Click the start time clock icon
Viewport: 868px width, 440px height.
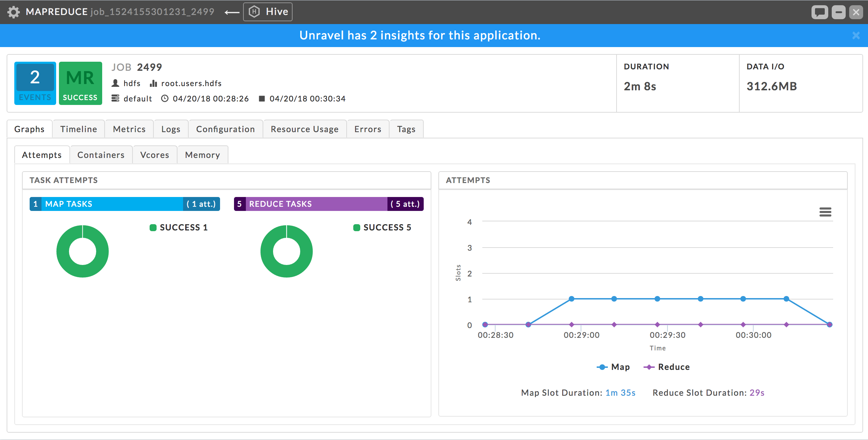165,98
